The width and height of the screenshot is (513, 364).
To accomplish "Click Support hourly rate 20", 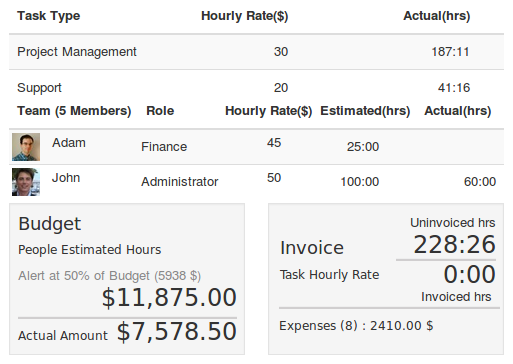I will click(x=281, y=88).
